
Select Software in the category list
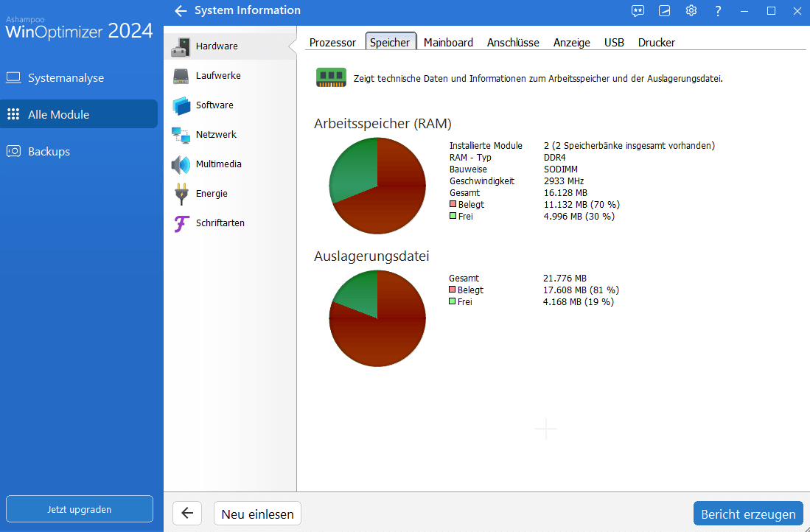231,105
